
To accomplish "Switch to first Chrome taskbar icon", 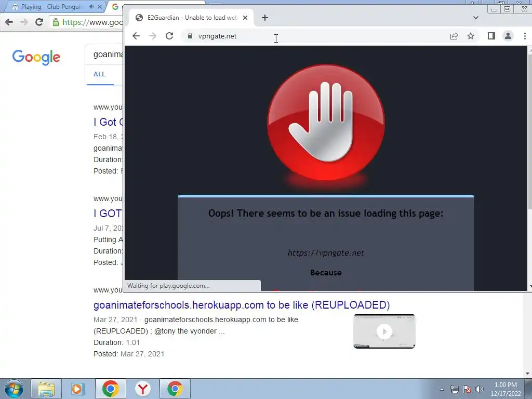I will (x=110, y=389).
